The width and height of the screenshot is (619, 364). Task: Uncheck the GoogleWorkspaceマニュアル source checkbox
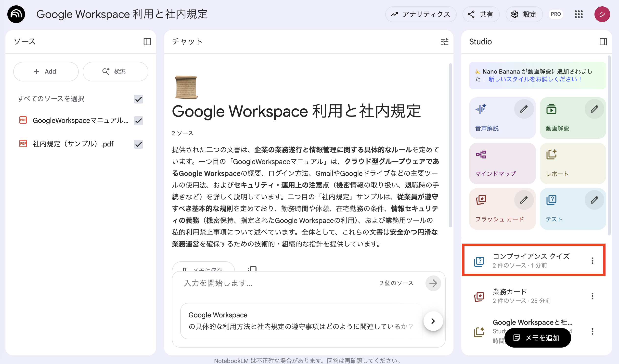139,121
